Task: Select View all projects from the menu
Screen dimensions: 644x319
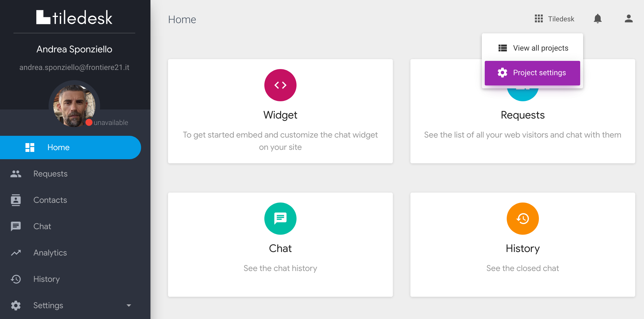Action: (x=540, y=48)
